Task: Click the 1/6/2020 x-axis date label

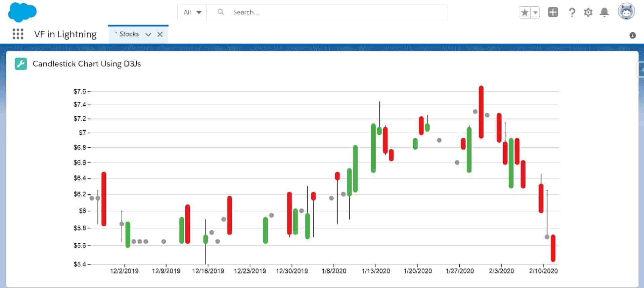Action: [x=334, y=271]
